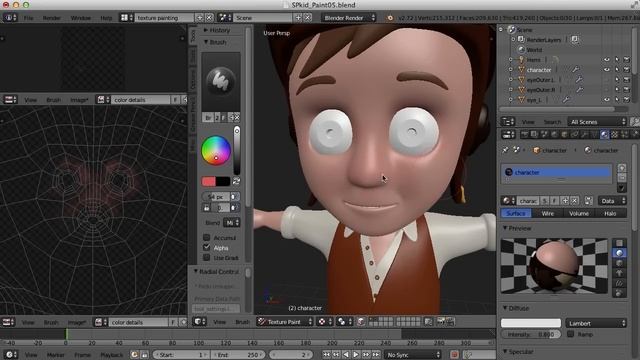Viewport: 640px width, 360px height.
Task: Click wrench modifier icon on character row
Action: (576, 70)
